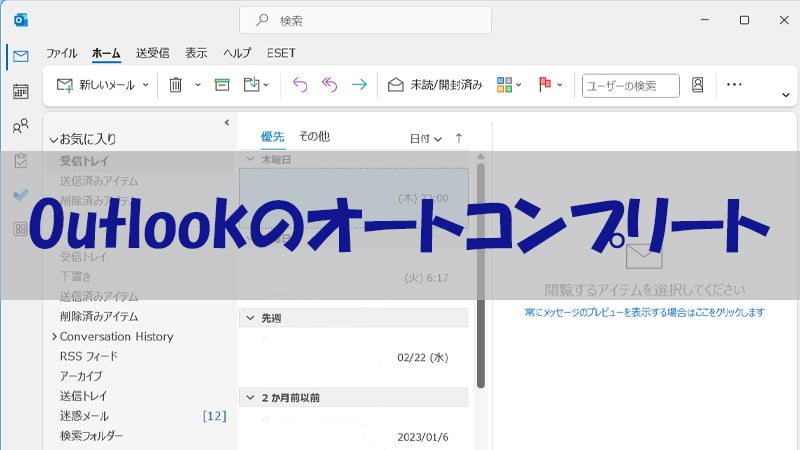Collapse the お気に入り favorites section
Image resolution: width=800 pixels, height=450 pixels.
coord(54,139)
